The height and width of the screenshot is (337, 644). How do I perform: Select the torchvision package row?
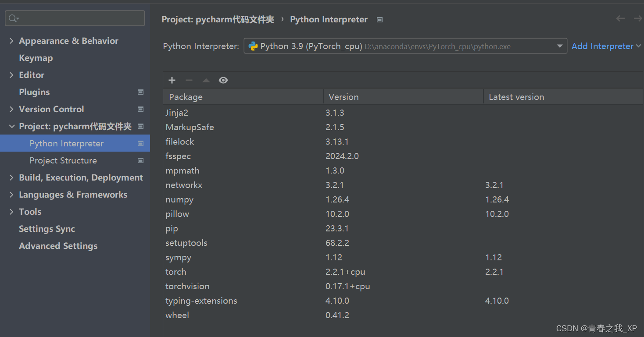point(403,286)
